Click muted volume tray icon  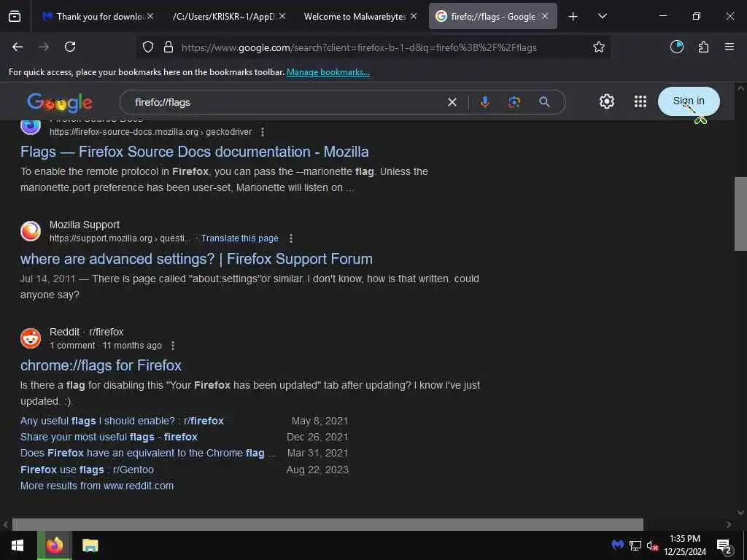652,545
